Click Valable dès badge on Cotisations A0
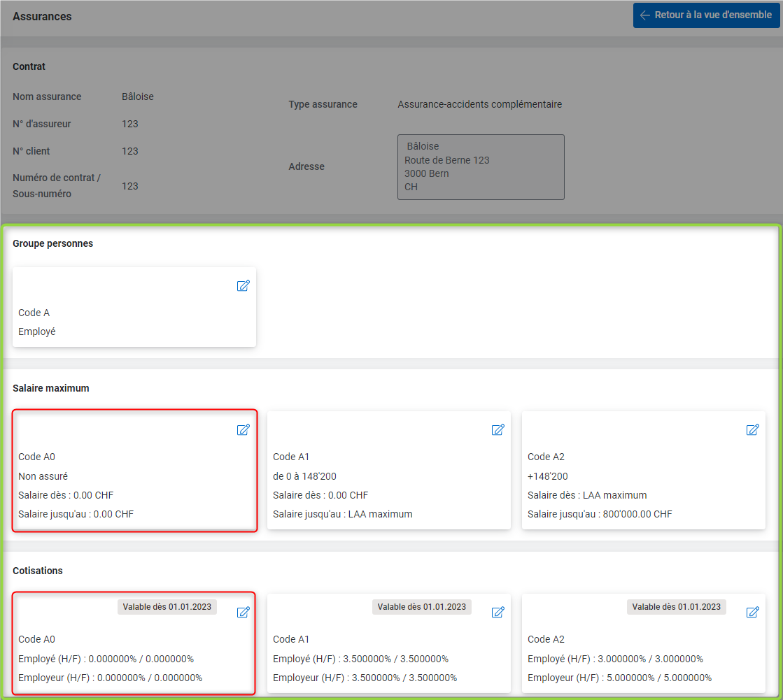Image resolution: width=783 pixels, height=700 pixels. pos(167,607)
